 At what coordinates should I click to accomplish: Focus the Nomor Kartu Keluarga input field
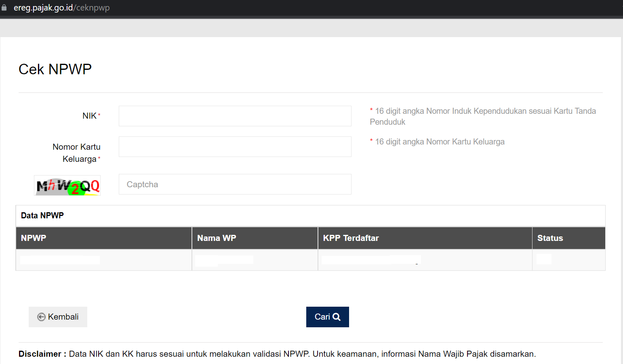(235, 147)
